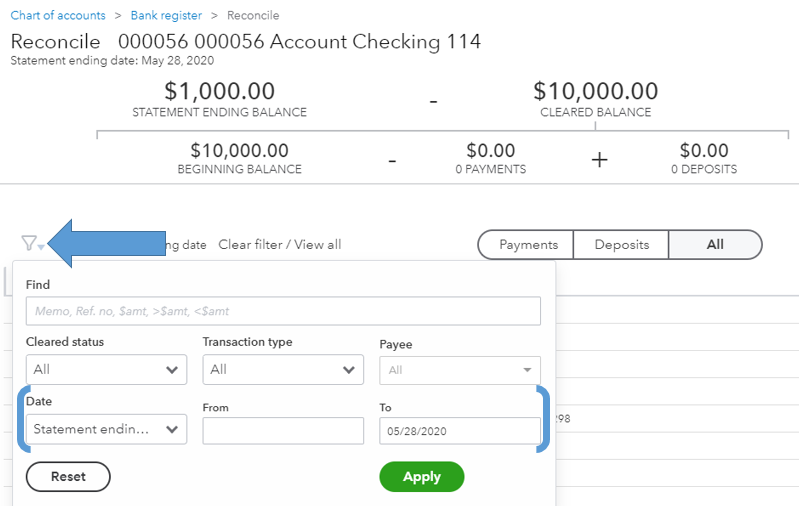Click the $1,000.00 statement ending balance
The width and height of the screenshot is (799, 506).
(x=219, y=93)
